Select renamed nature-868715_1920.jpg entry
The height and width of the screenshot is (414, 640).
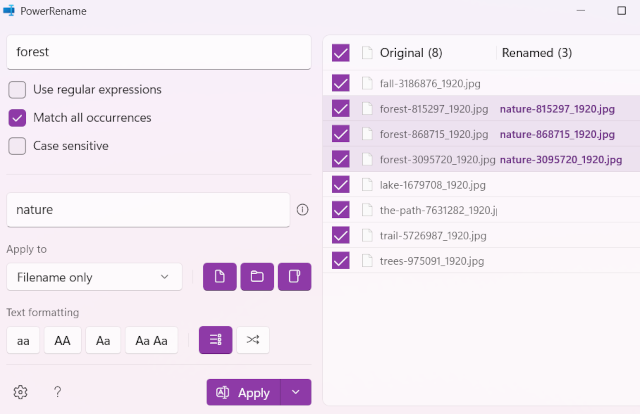pyautogui.click(x=557, y=134)
